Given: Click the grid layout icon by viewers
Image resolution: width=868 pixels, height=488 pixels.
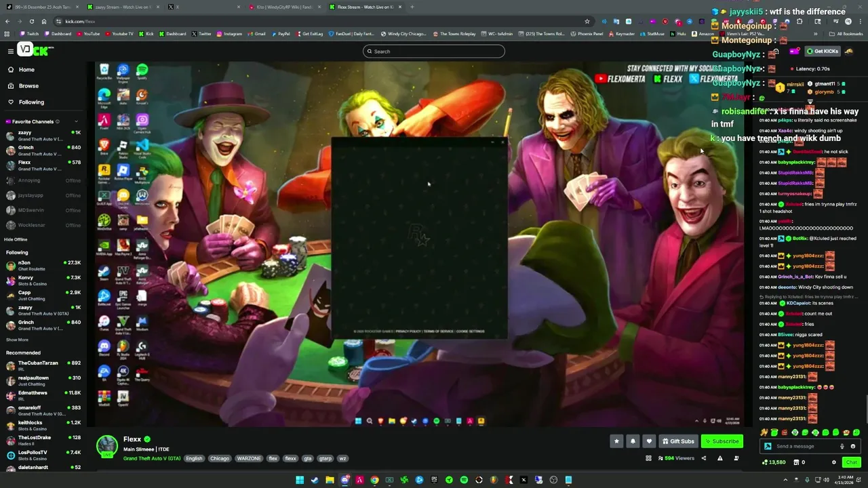Looking at the screenshot, I should [648, 458].
